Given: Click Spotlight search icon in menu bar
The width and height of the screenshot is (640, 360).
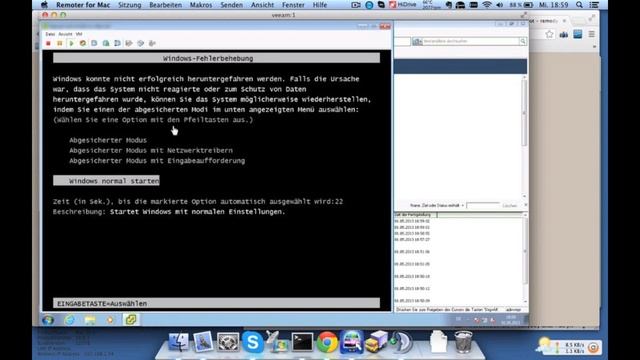Looking at the screenshot, I should click(579, 5).
